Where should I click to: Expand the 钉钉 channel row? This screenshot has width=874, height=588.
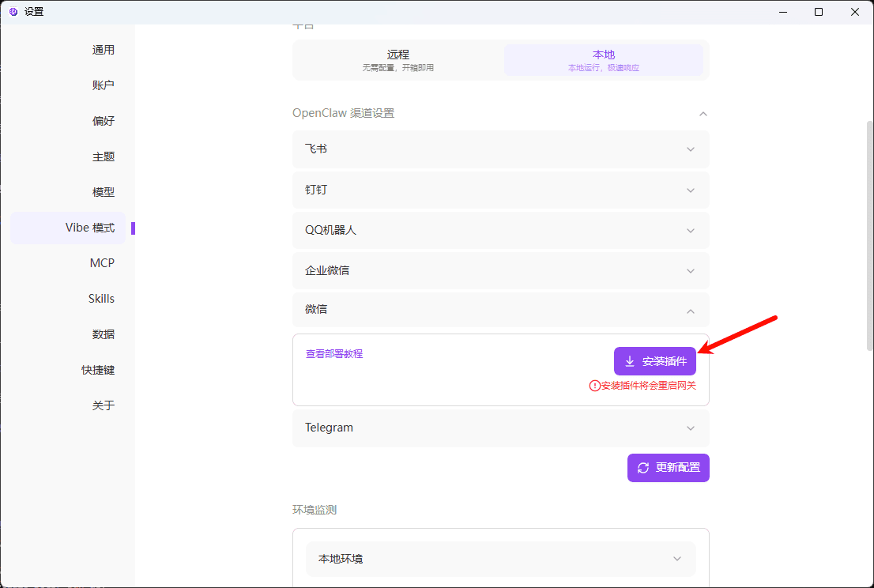click(500, 190)
